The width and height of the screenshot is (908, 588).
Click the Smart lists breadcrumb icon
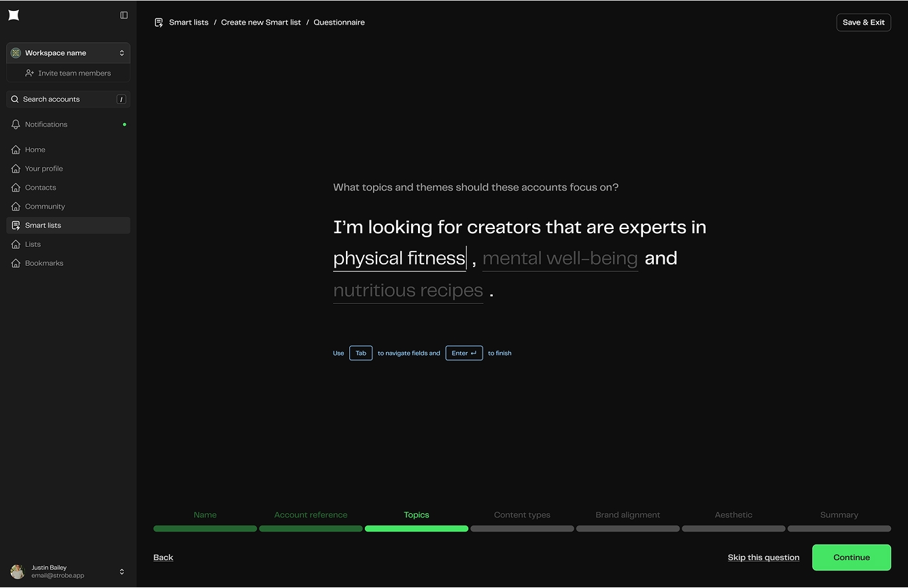158,22
